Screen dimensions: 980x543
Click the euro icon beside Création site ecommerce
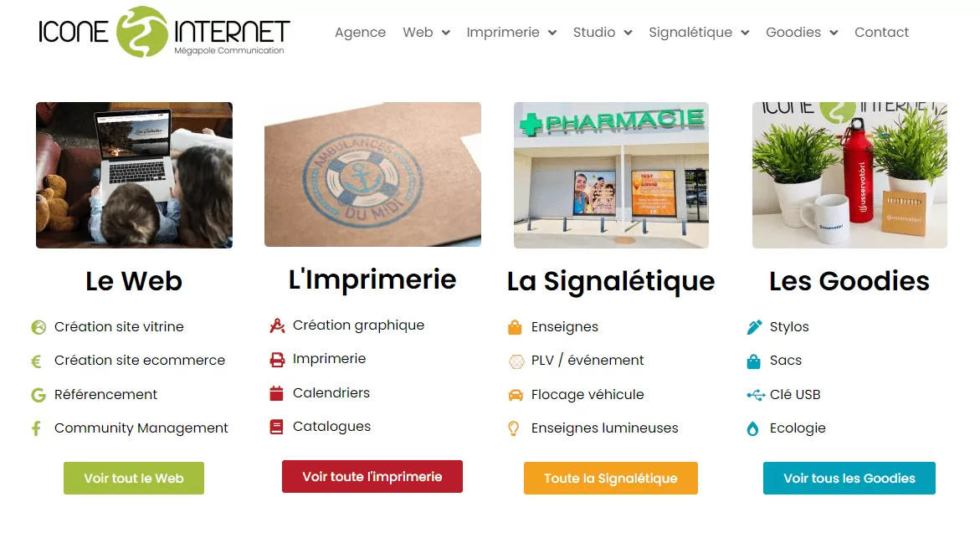(36, 361)
